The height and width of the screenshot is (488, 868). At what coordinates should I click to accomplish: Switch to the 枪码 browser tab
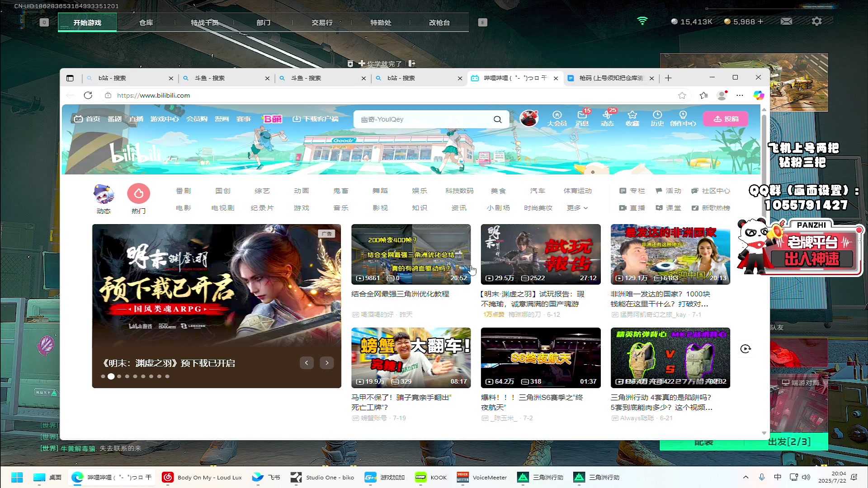(x=610, y=78)
